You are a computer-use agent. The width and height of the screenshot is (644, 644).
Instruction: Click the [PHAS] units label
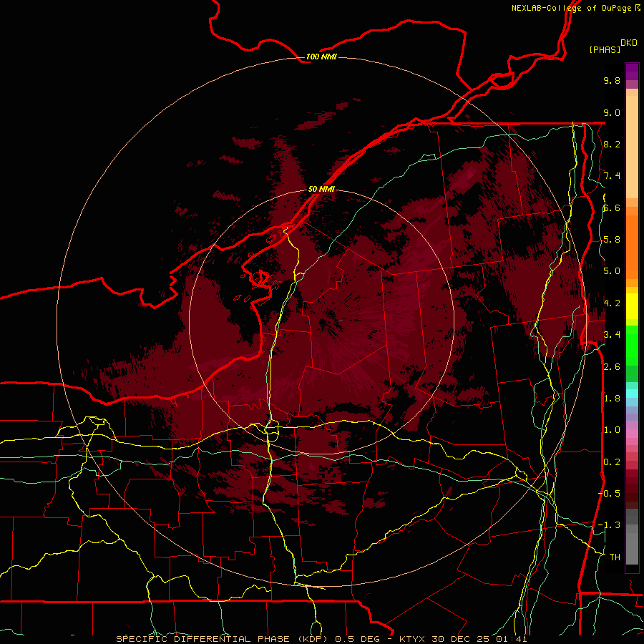point(605,49)
